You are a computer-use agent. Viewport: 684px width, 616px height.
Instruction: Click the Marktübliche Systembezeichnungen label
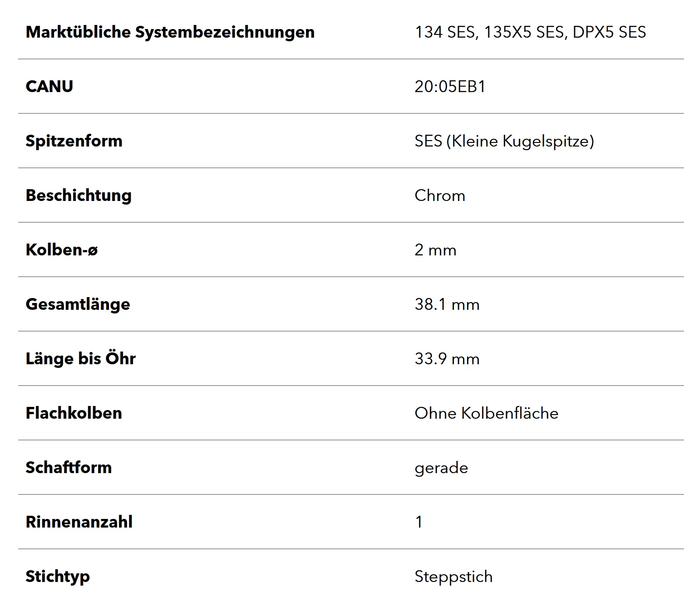coord(170,32)
